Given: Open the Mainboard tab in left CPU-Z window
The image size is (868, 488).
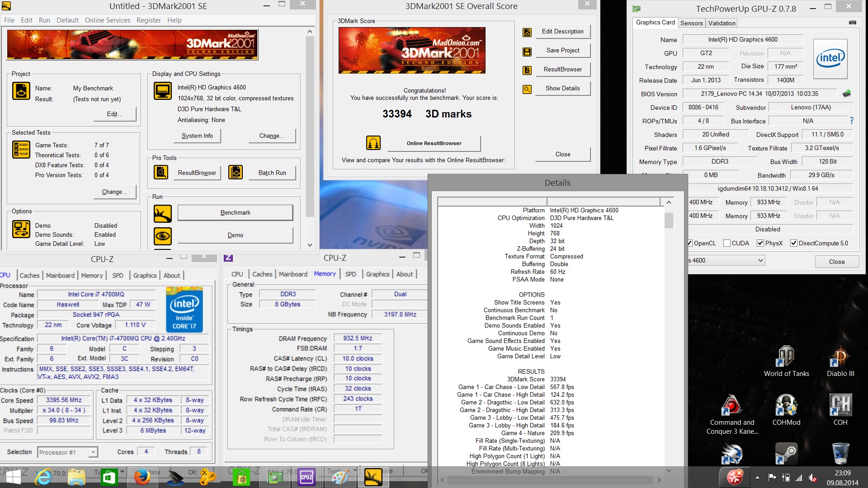Looking at the screenshot, I should 60,276.
